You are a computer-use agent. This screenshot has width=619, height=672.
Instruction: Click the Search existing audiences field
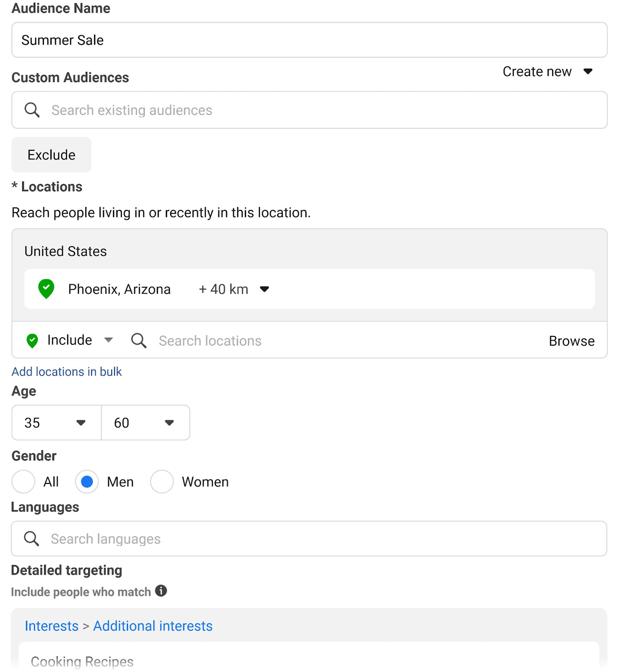tap(309, 110)
